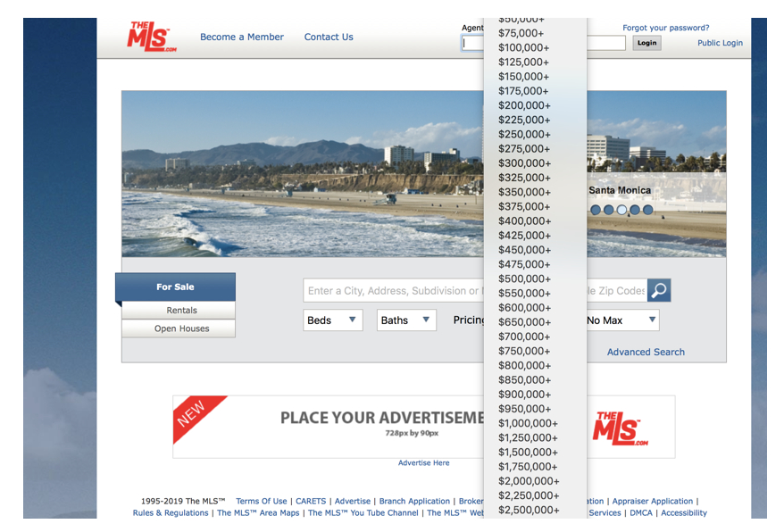Select the fourth carousel slide dot
This screenshot has height=532, width=784.
pyautogui.click(x=635, y=211)
